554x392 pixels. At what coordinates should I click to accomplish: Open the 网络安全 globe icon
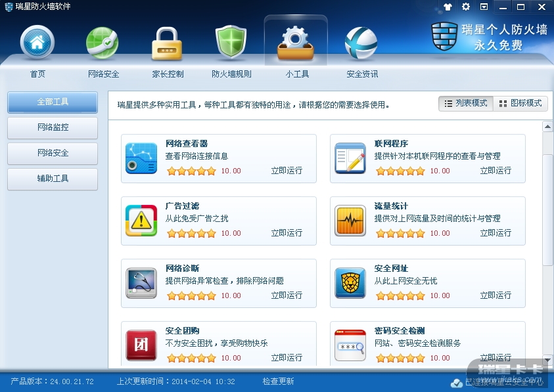tap(102, 43)
